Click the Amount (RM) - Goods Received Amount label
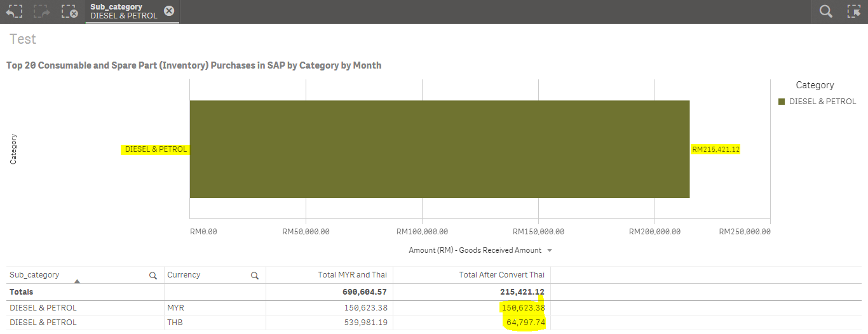868x334 pixels. point(475,250)
